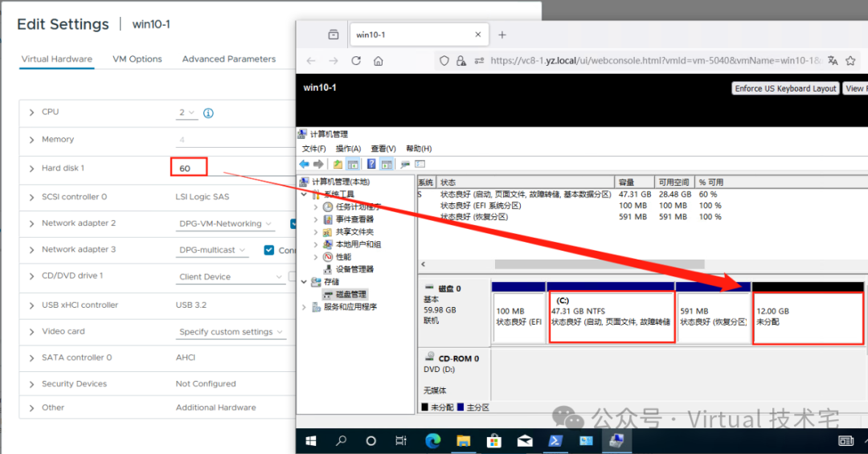Screen dimensions: 868x454
Task: Open the CPU count dropdown
Action: [187, 112]
